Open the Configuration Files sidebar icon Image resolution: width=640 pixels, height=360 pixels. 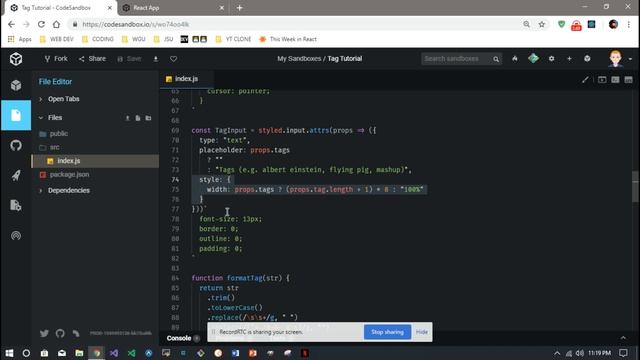coord(16,205)
